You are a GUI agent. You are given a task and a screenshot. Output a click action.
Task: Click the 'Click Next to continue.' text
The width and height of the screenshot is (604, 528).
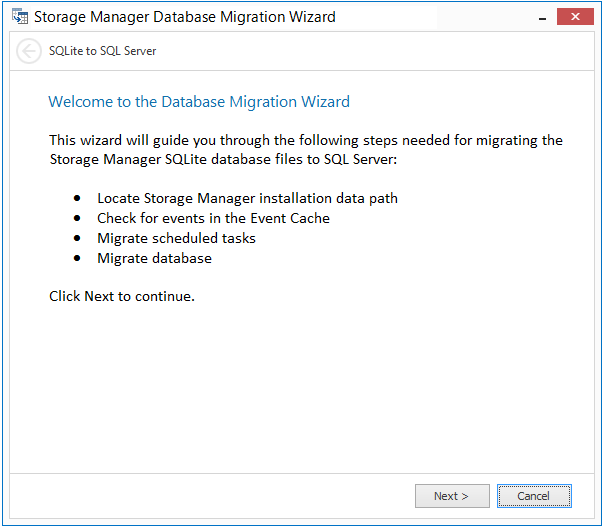click(122, 296)
